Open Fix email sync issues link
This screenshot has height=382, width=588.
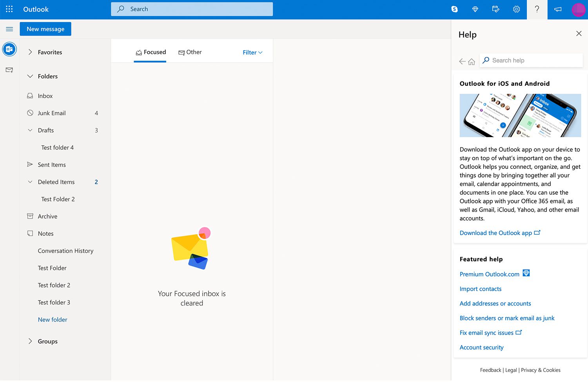pyautogui.click(x=486, y=333)
